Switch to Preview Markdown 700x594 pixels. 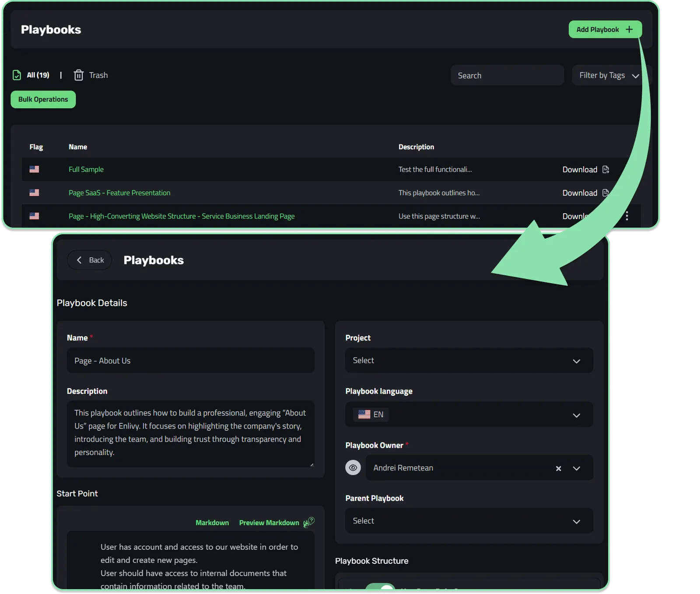click(x=269, y=523)
